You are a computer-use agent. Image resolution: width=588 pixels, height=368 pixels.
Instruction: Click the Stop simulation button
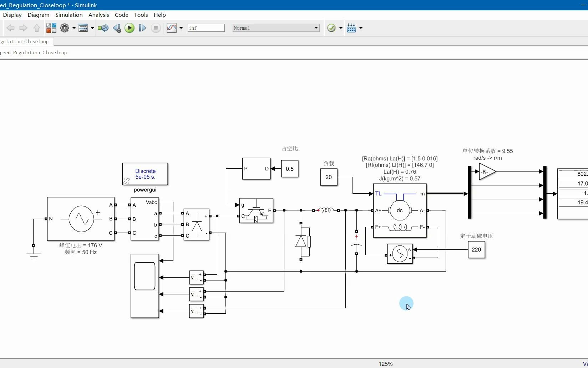coord(156,28)
